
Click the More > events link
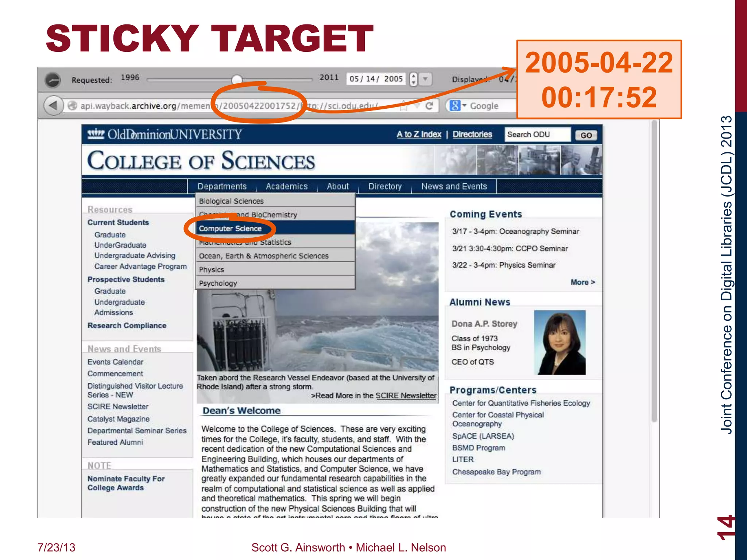(583, 282)
